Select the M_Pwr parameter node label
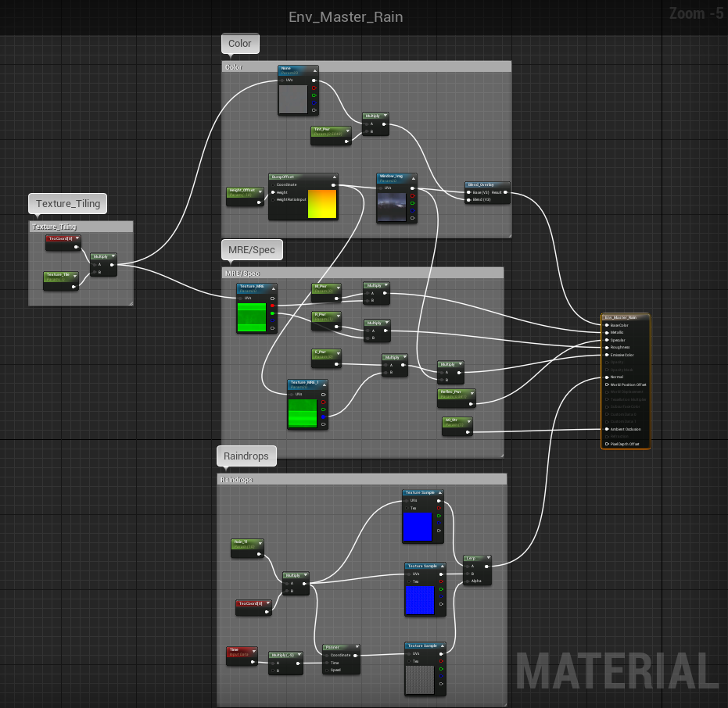The width and height of the screenshot is (728, 708). 321,286
